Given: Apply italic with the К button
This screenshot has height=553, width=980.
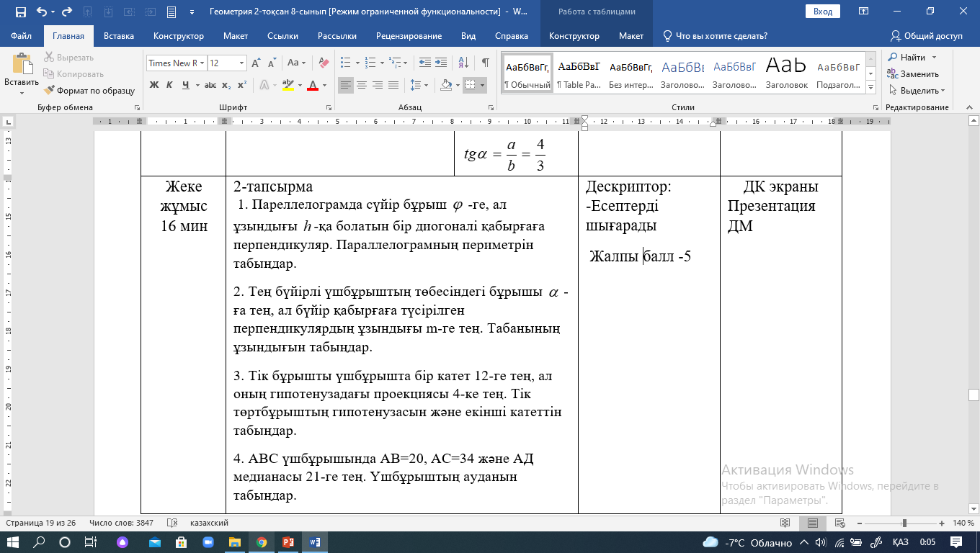Looking at the screenshot, I should pos(169,85).
